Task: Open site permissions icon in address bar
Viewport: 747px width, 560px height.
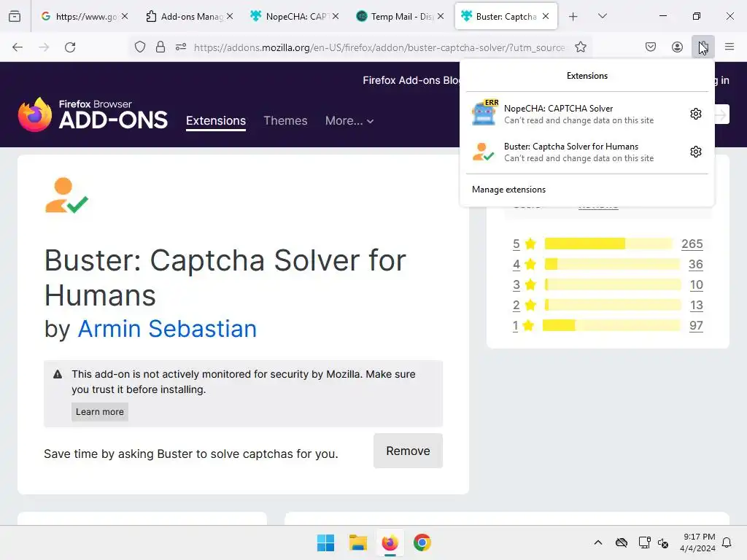Action: point(181,47)
